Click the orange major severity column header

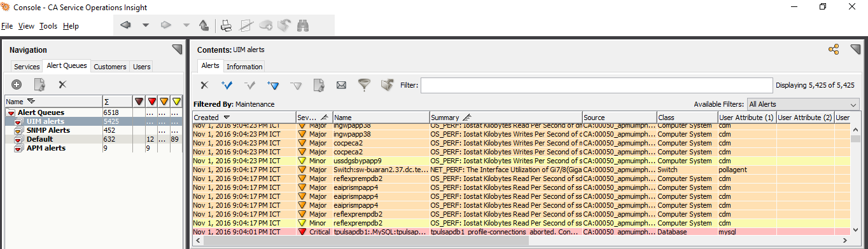point(164,102)
